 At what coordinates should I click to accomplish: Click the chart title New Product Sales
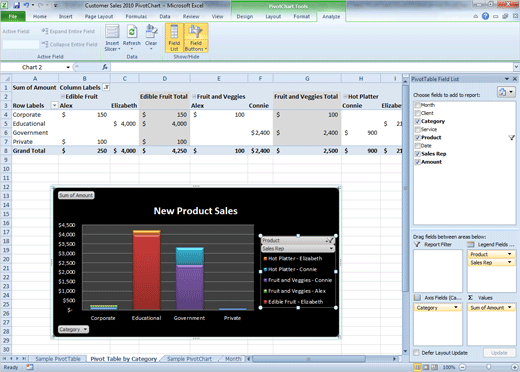(196, 211)
